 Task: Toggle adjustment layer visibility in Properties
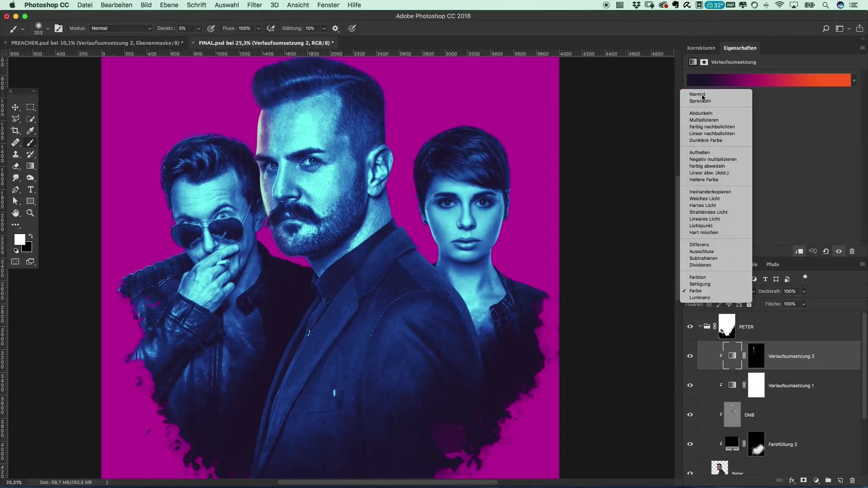click(839, 251)
